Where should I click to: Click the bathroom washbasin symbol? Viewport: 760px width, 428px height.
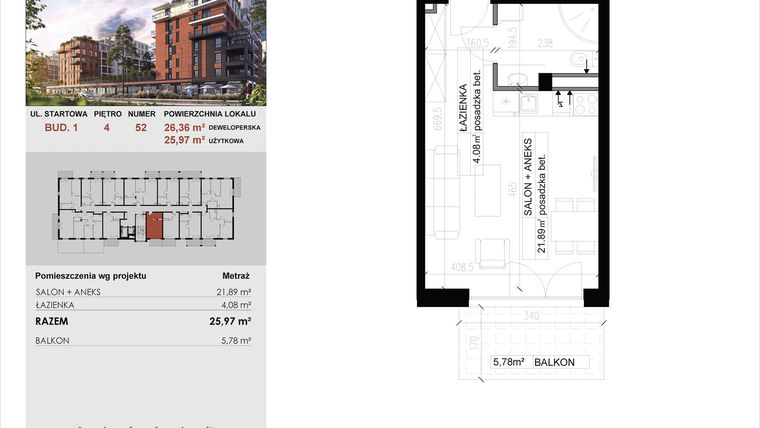click(x=520, y=80)
